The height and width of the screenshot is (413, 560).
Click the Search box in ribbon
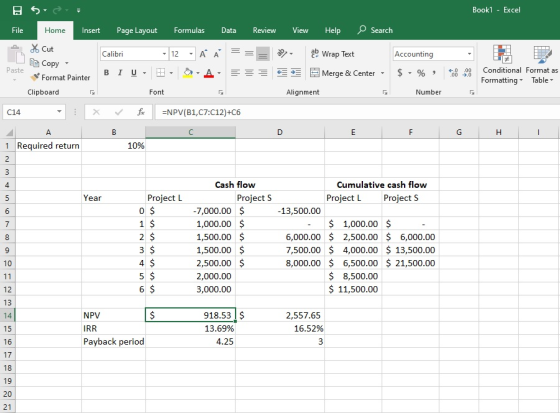(375, 30)
